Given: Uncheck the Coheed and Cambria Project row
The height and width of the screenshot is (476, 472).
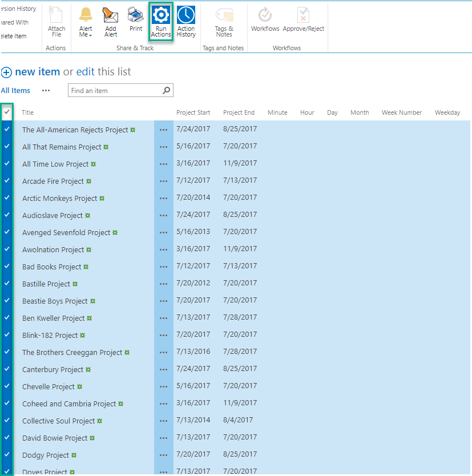Looking at the screenshot, I should pos(7,403).
